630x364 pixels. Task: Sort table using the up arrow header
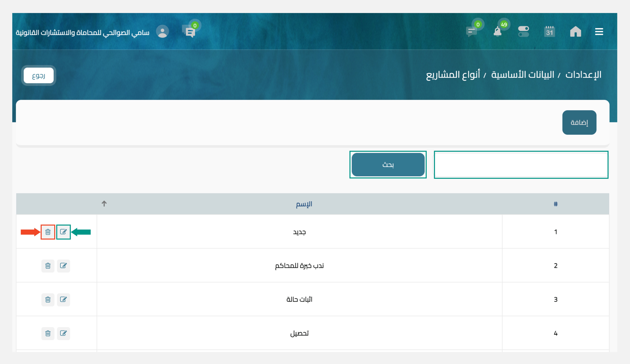click(104, 204)
